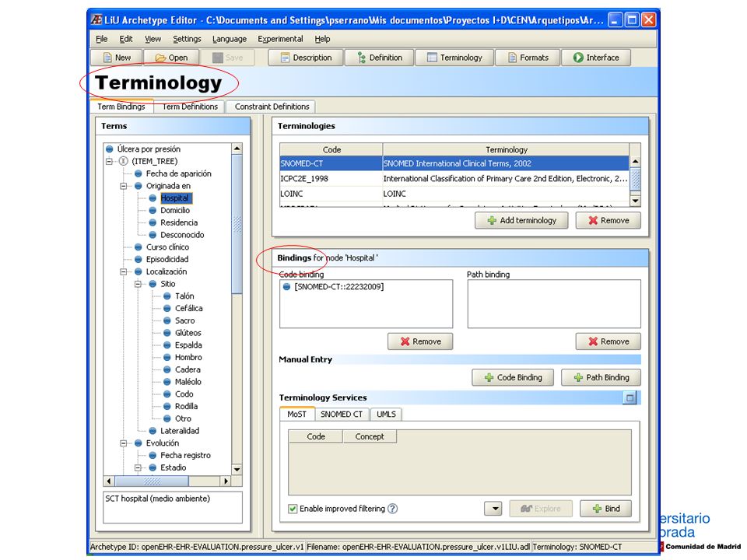Click the root Úlcera por presión node
Screen dimensions: 747x560
[x=149, y=149]
